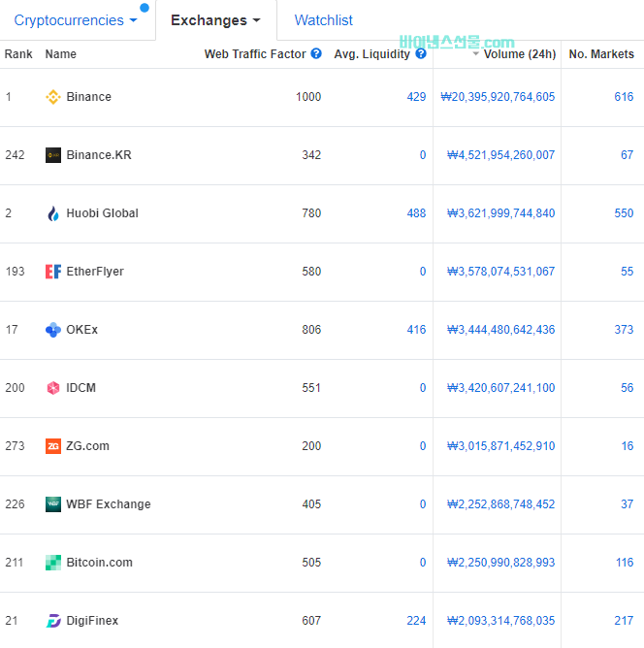The image size is (644, 648).
Task: Click Huobi Global volume ₩3,621,999,744,840
Action: tap(501, 213)
